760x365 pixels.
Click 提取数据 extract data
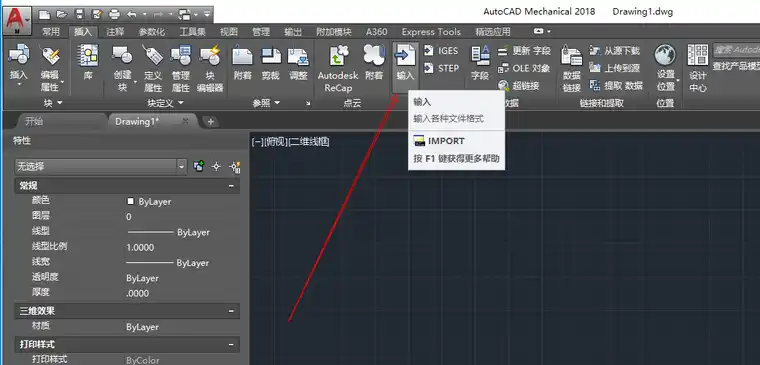pyautogui.click(x=616, y=86)
